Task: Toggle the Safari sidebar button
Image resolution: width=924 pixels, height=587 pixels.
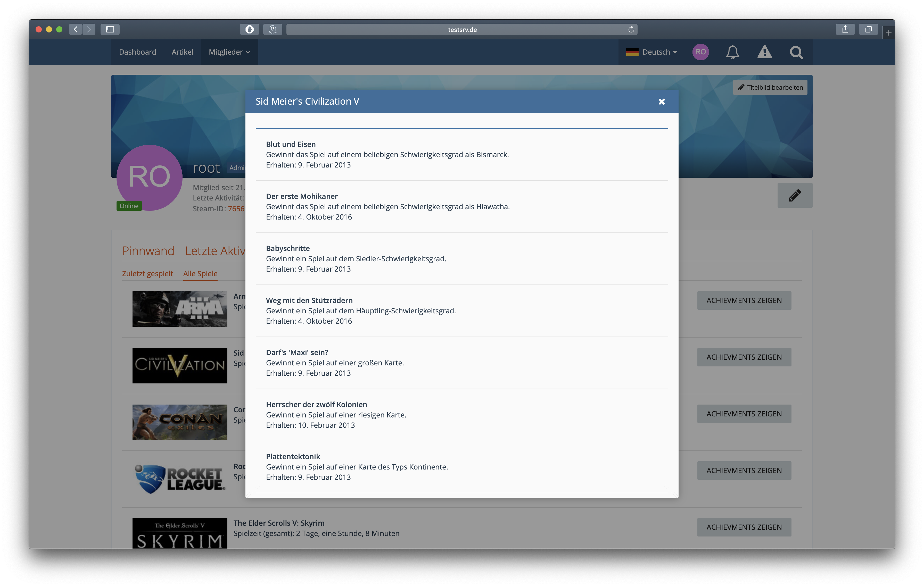Action: (110, 30)
